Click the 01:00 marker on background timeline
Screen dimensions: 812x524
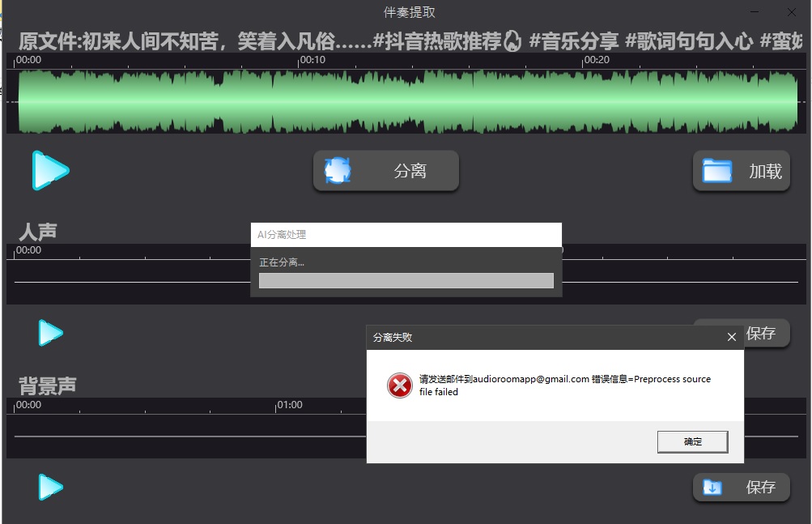(290, 404)
